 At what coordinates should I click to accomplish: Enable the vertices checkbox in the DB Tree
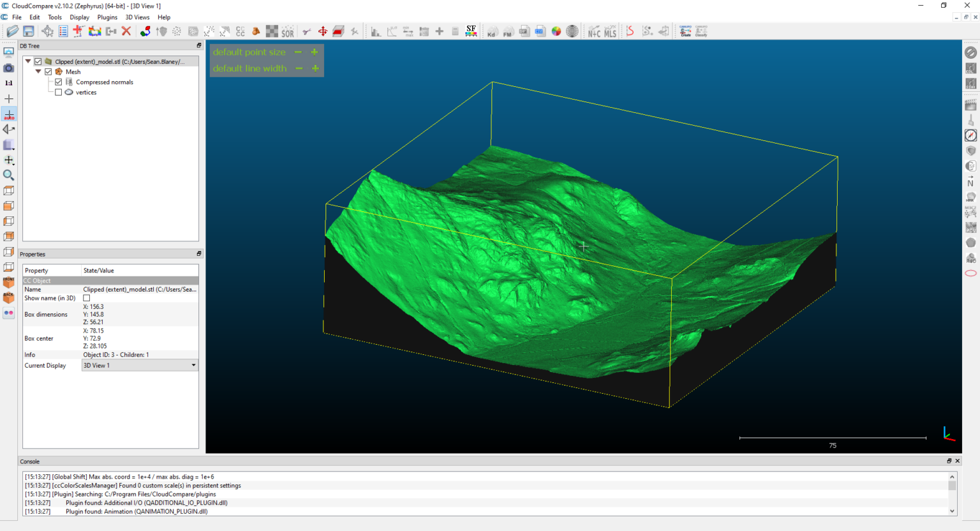click(58, 92)
